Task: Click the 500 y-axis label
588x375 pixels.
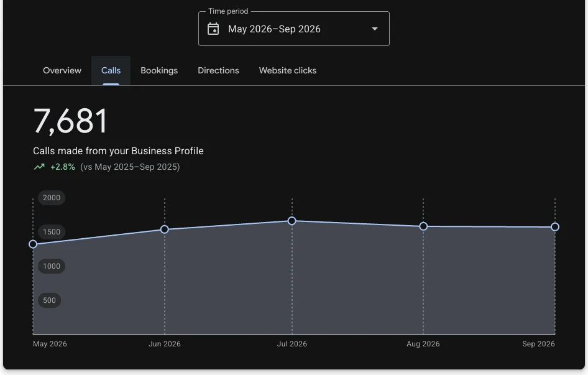Action: point(49,300)
